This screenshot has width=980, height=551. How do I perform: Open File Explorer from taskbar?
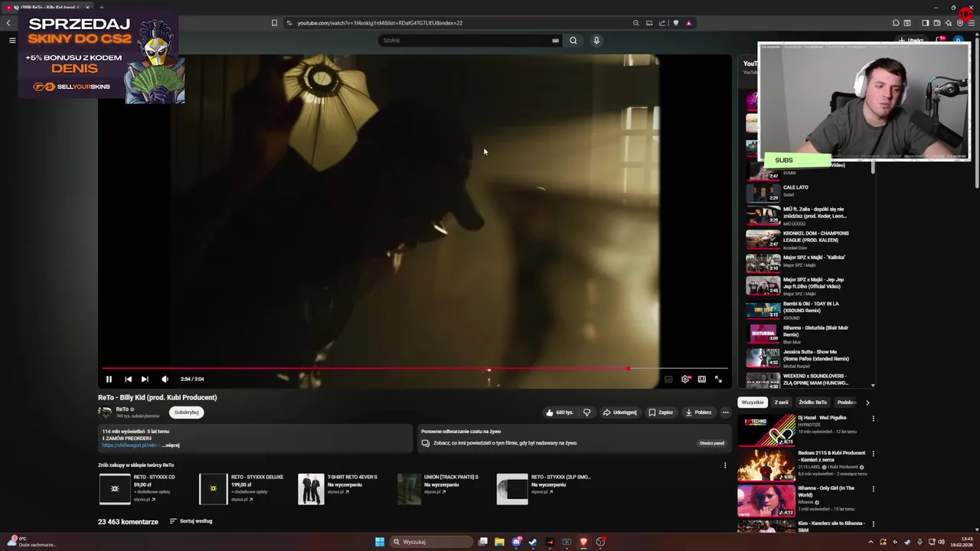[x=499, y=542]
